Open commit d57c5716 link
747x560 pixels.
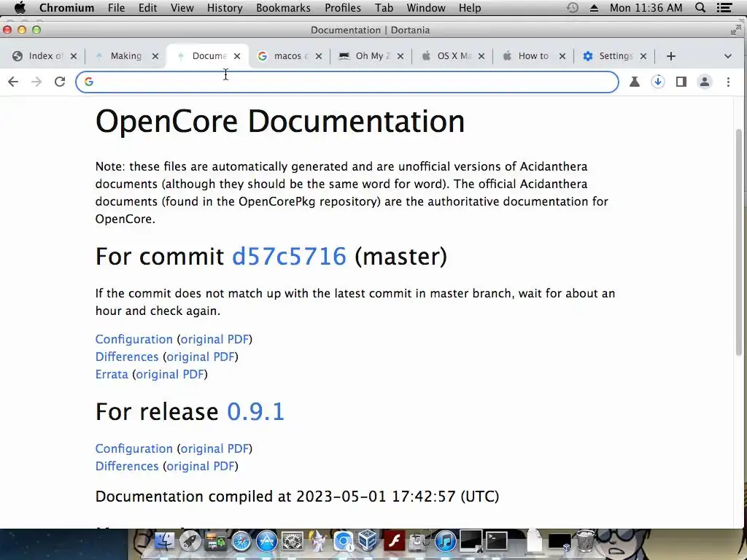point(289,256)
